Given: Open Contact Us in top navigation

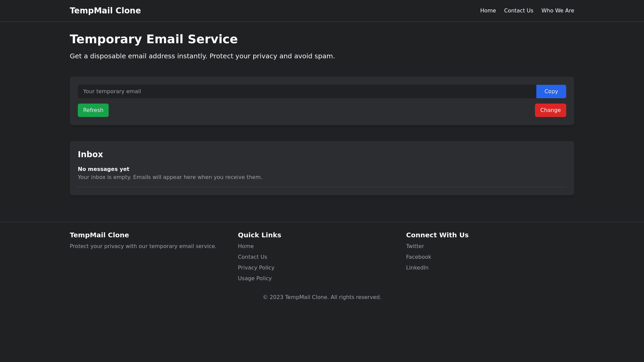Looking at the screenshot, I should click(518, 11).
